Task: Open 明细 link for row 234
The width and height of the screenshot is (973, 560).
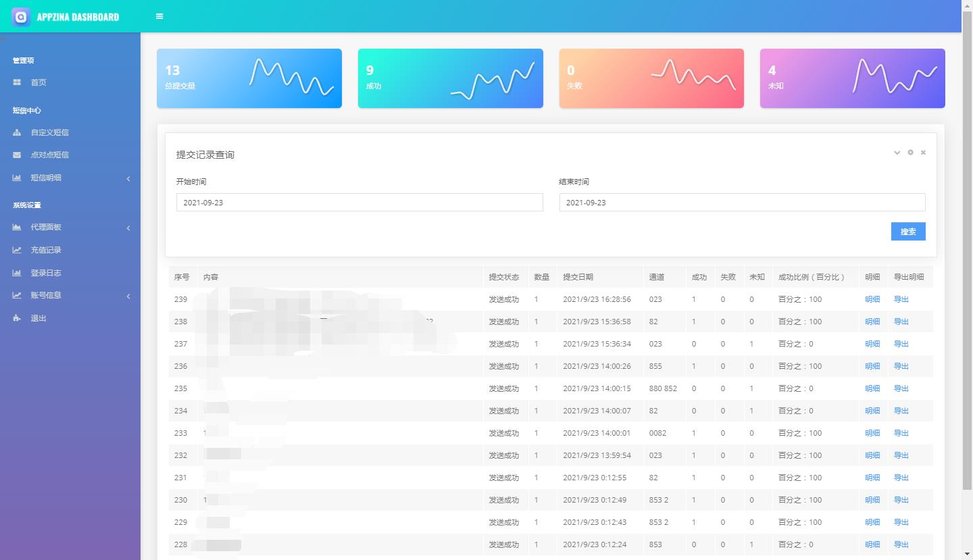Action: 872,411
